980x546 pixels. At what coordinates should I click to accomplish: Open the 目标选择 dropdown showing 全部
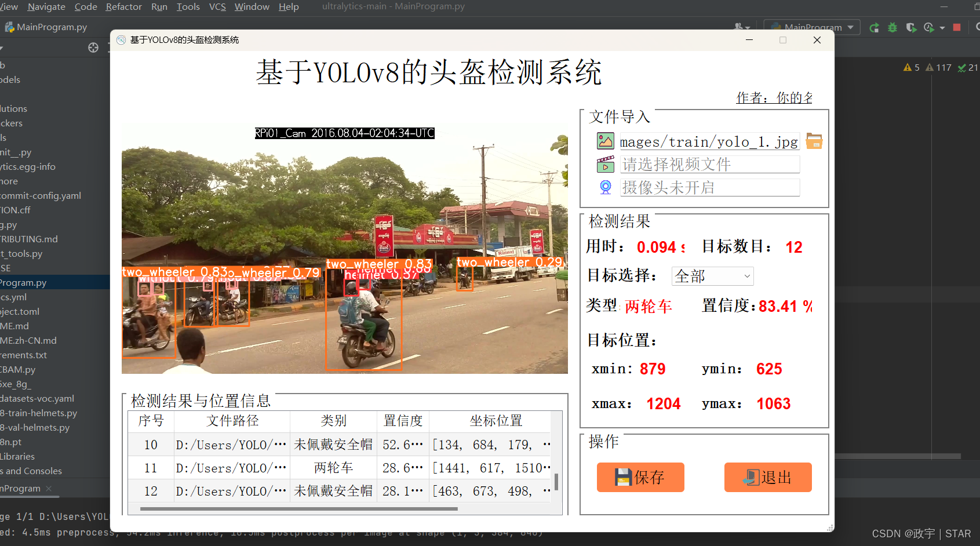[712, 276]
